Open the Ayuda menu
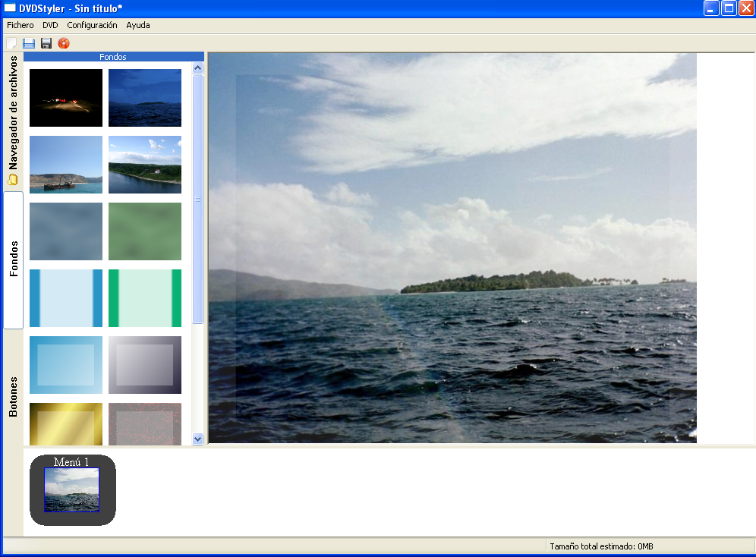This screenshot has height=557, width=756. (x=138, y=25)
